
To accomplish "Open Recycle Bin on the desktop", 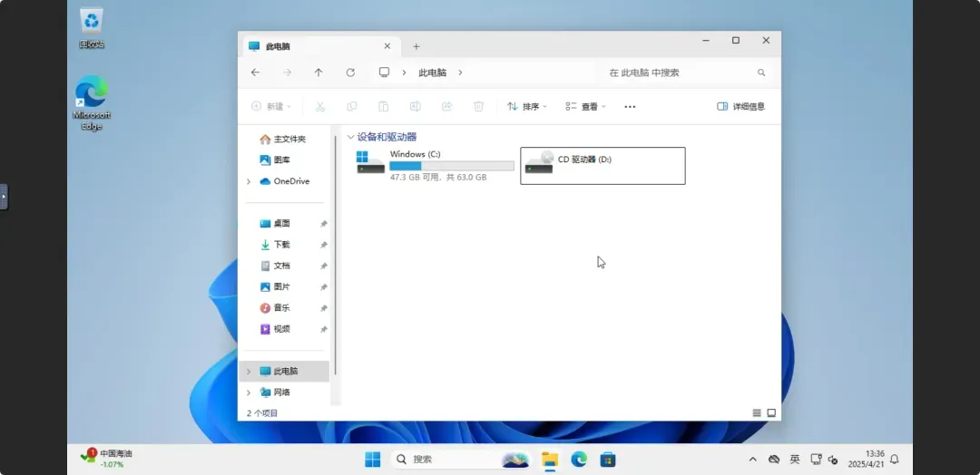I will [x=92, y=29].
